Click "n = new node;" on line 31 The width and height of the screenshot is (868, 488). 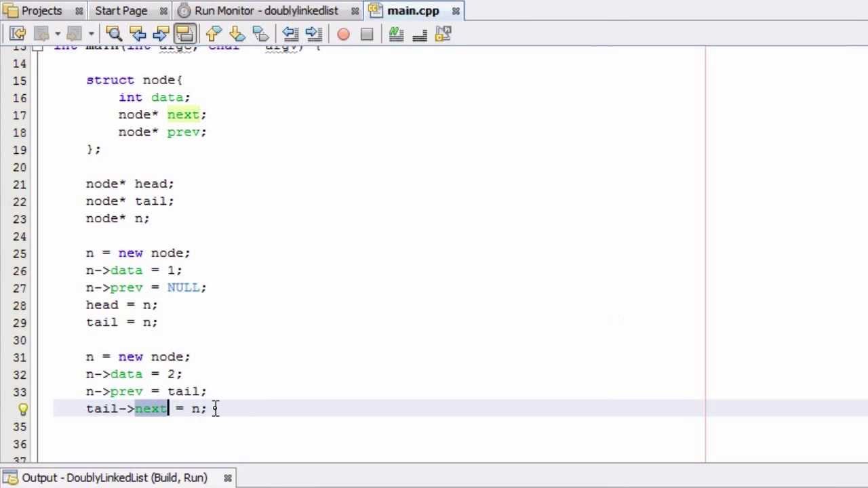point(138,357)
